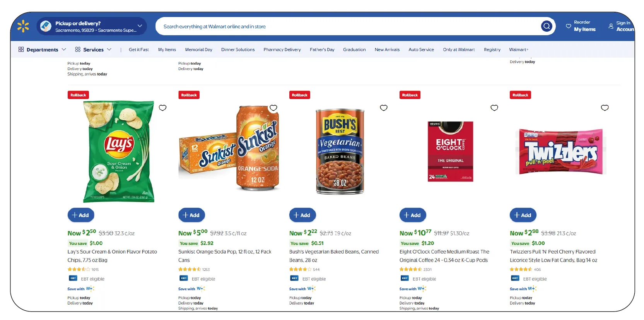This screenshot has width=644, height=320.
Task: Click the search magnifier button
Action: pos(547,26)
